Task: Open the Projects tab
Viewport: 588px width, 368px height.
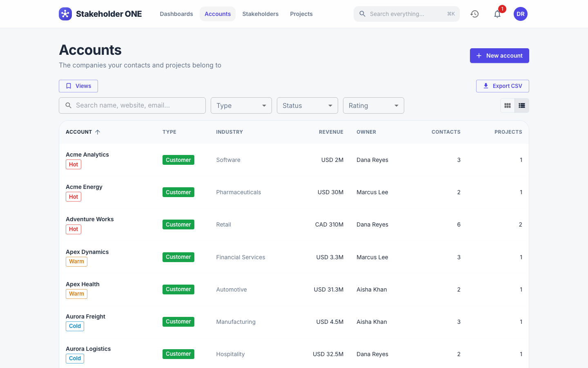Action: 301,14
